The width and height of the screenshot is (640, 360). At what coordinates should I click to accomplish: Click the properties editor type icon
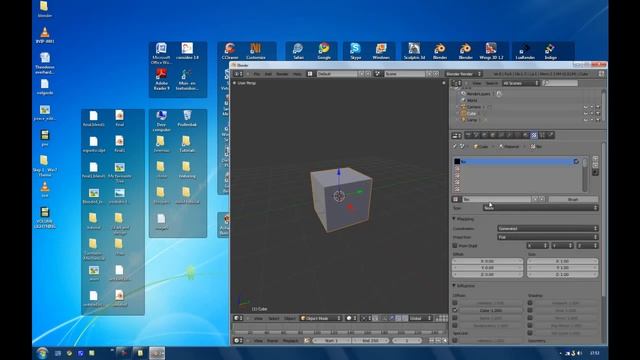[x=456, y=136]
